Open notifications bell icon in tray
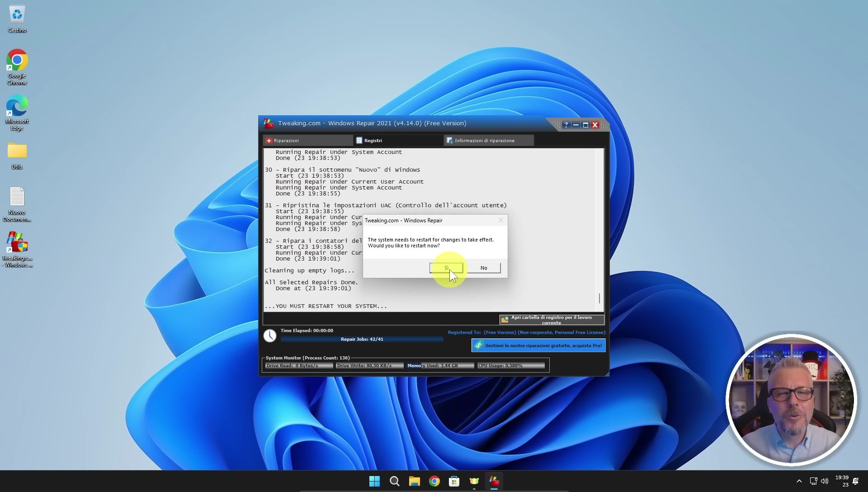 pos(856,481)
